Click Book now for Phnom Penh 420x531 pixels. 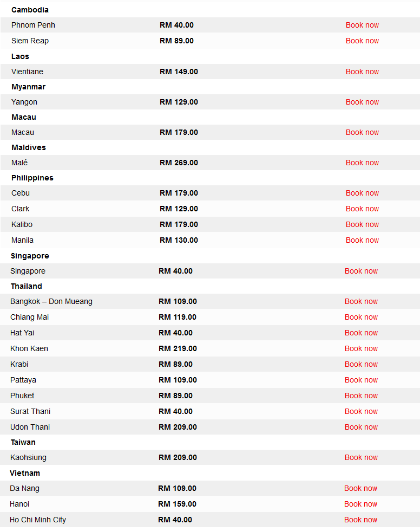click(x=362, y=25)
